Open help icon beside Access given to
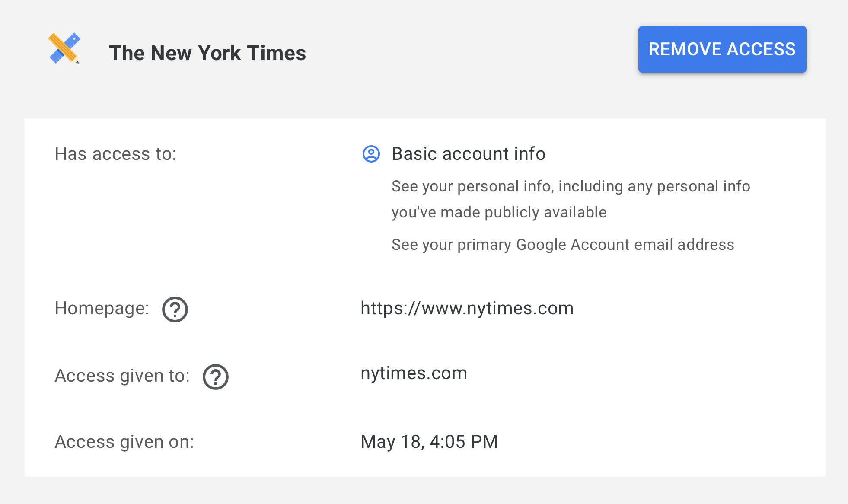The width and height of the screenshot is (848, 504). click(x=215, y=377)
